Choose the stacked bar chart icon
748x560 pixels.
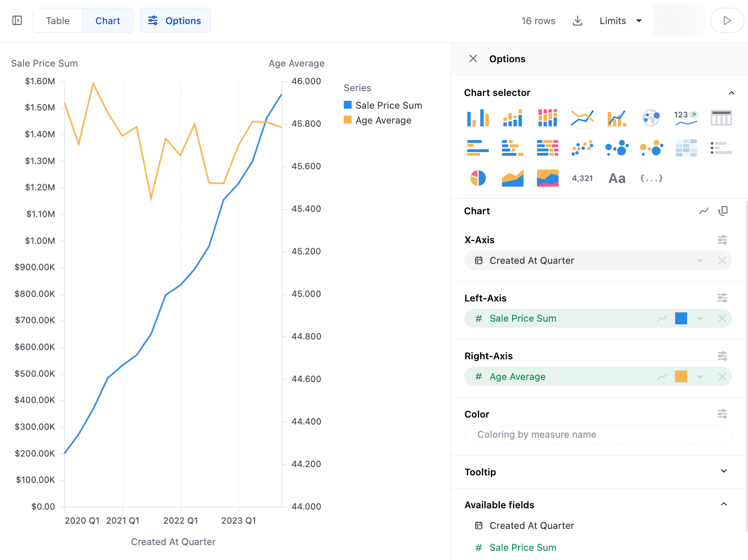click(513, 118)
